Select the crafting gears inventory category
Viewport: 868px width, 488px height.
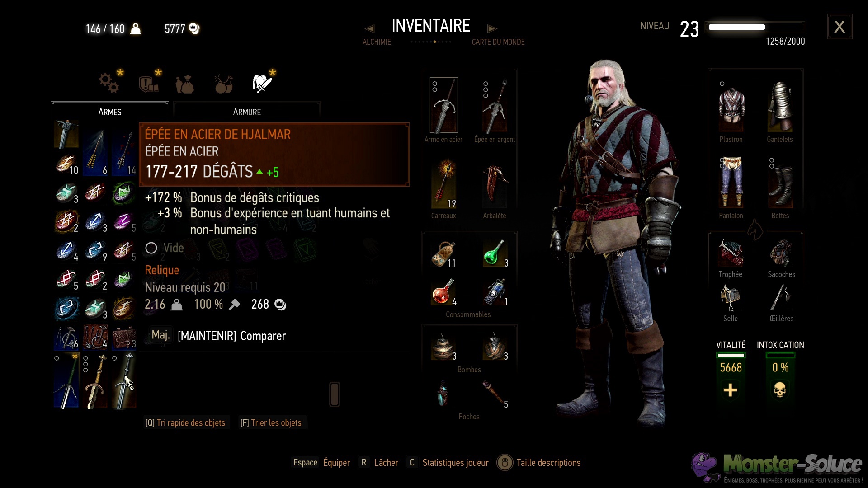click(109, 83)
